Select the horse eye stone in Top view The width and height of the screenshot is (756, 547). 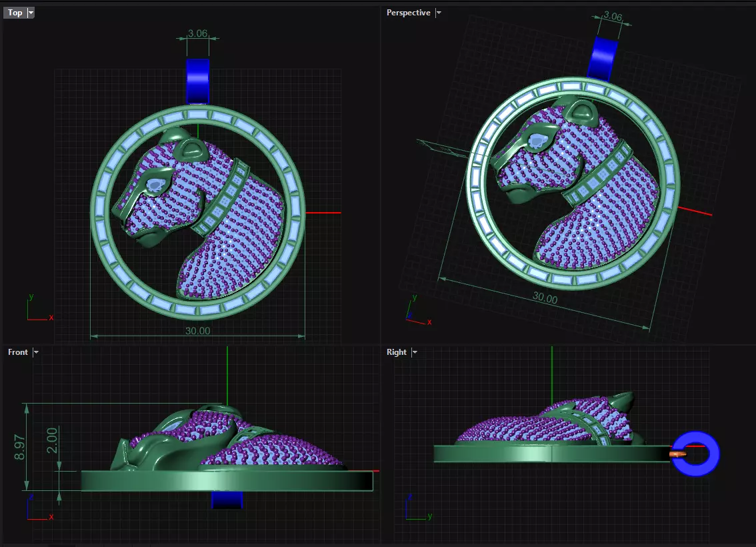pyautogui.click(x=155, y=184)
